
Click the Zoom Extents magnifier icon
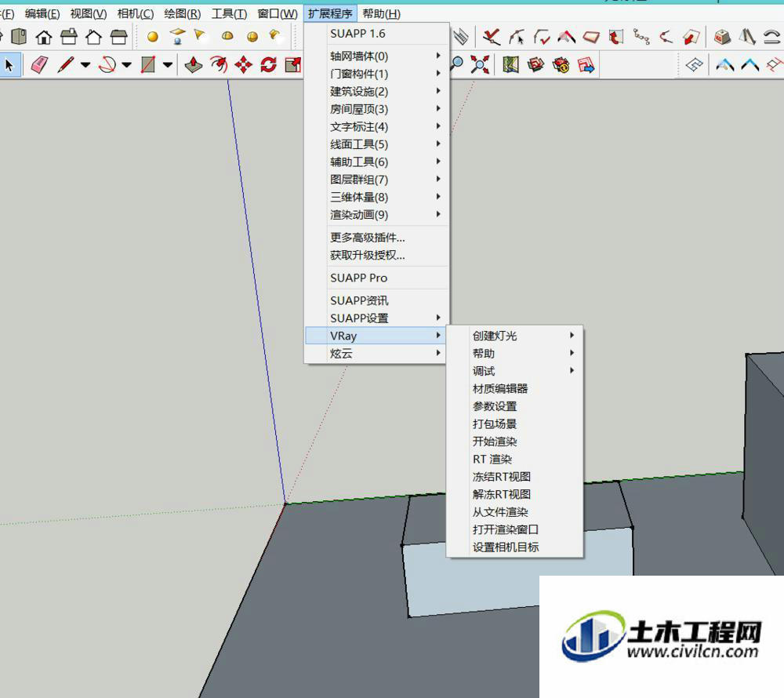click(480, 65)
